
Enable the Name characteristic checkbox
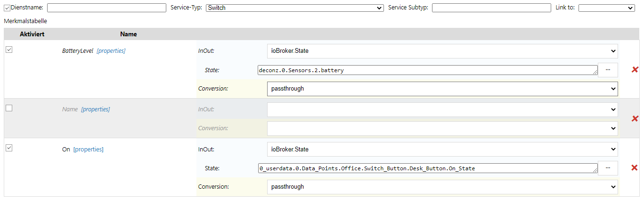click(x=9, y=108)
